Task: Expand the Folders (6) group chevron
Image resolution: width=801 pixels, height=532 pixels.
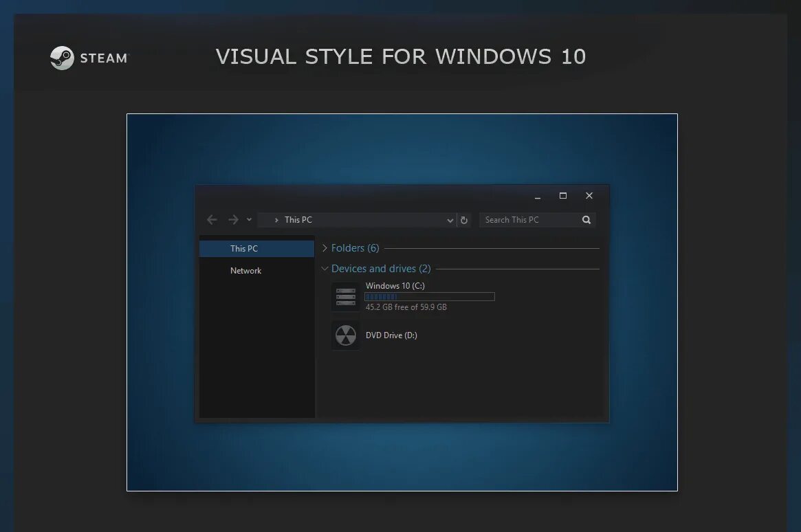Action: (x=325, y=247)
